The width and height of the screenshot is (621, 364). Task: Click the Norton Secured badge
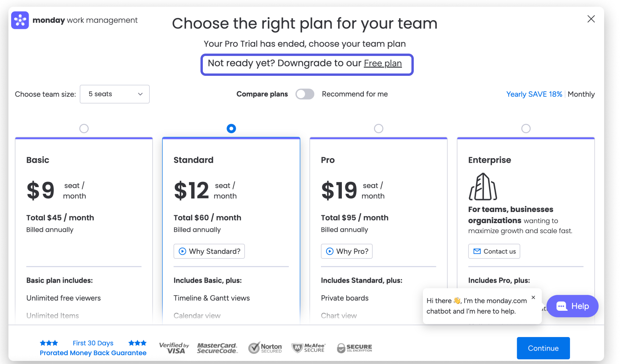point(265,348)
